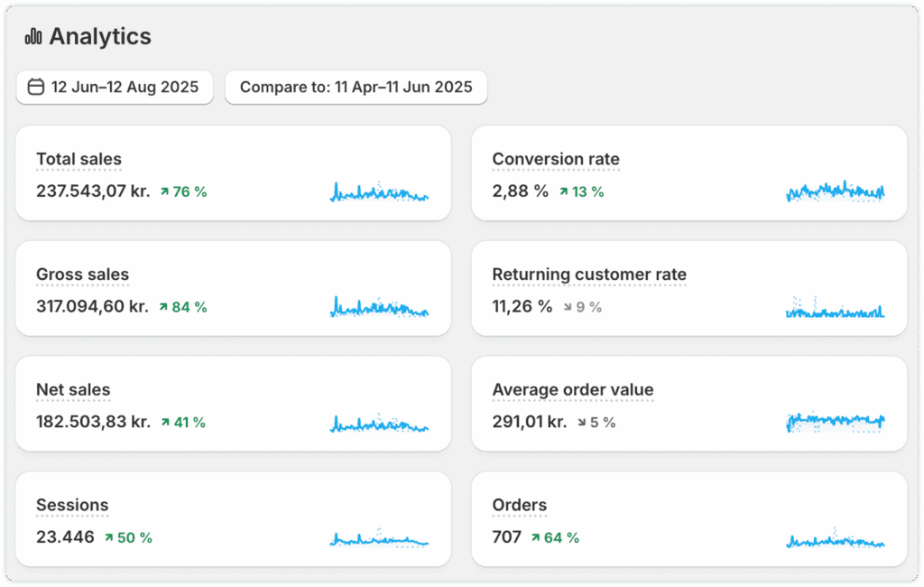Click the Conversion rate sparkline chart
924x587 pixels.
click(835, 191)
